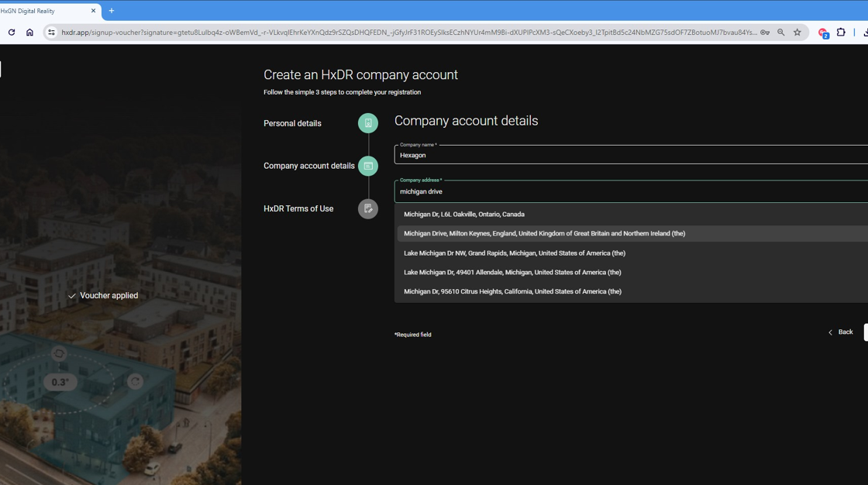Select the HxDR Terms of Use step label

298,208
